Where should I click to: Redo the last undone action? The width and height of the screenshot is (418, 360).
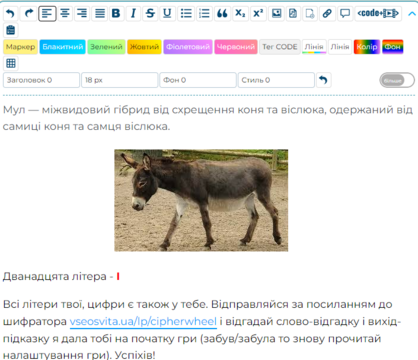point(29,14)
